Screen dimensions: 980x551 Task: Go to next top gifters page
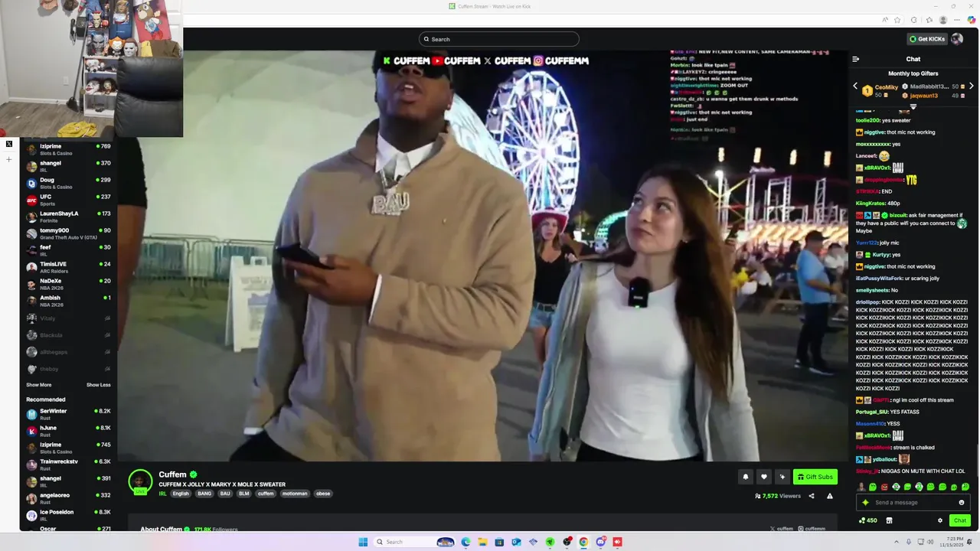click(971, 86)
